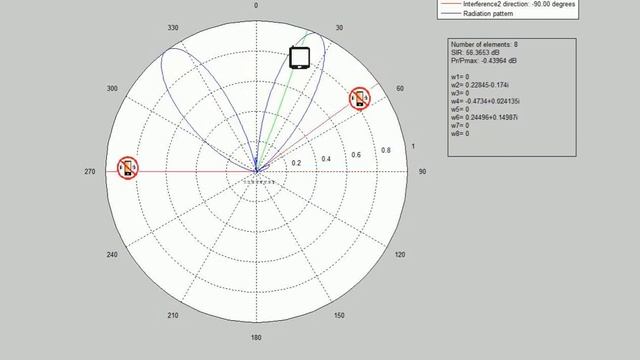Viewport: 640px width, 360px height.
Task: Click the 240 degree angle label
Action: [112, 255]
